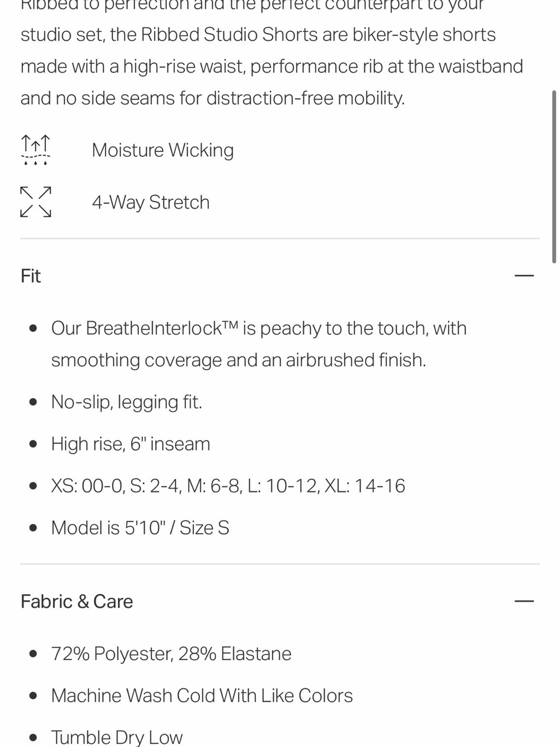Click the Model is 5'10" / Size S line
Viewport: 560px width, 747px height.
coord(140,527)
